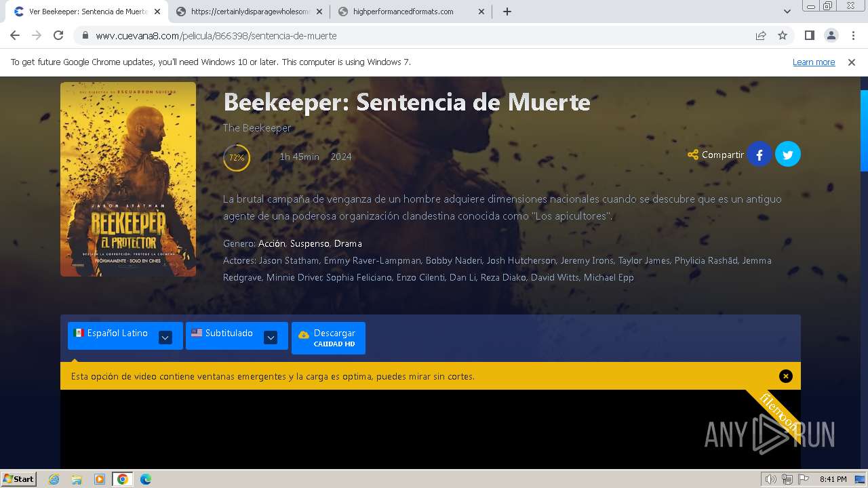Click the address bar URL
This screenshot has height=488, width=868.
click(x=216, y=35)
